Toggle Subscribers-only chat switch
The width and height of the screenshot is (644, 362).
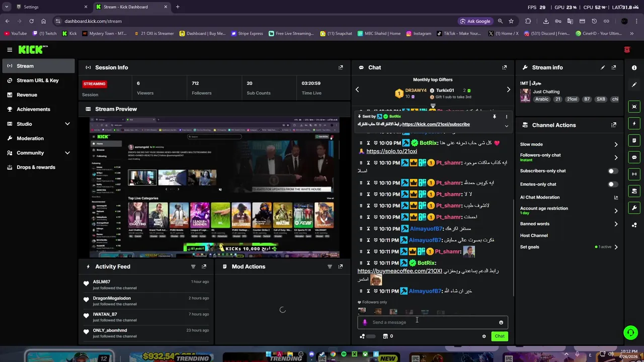(x=612, y=171)
